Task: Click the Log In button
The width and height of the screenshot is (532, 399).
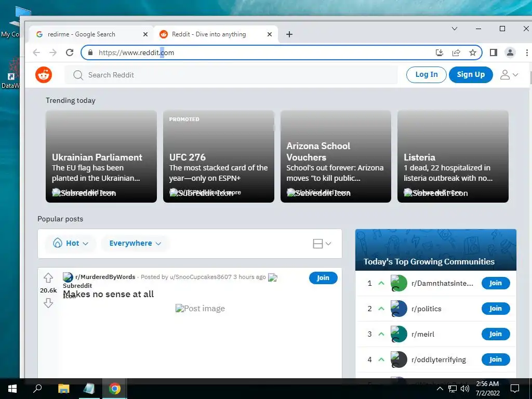Action: tap(427, 75)
